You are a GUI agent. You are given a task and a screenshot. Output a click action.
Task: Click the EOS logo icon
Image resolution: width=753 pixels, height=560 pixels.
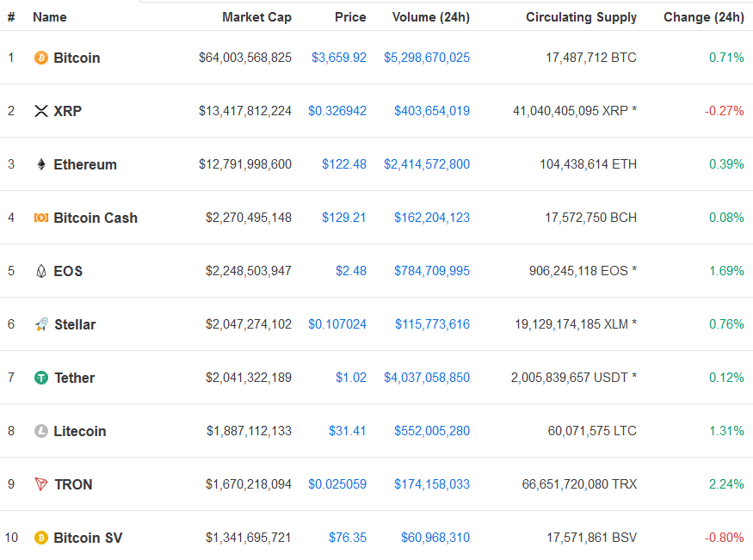(40, 271)
